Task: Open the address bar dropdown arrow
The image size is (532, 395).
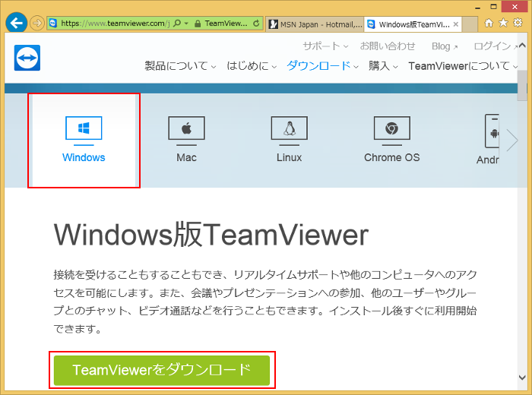Action: tap(186, 24)
